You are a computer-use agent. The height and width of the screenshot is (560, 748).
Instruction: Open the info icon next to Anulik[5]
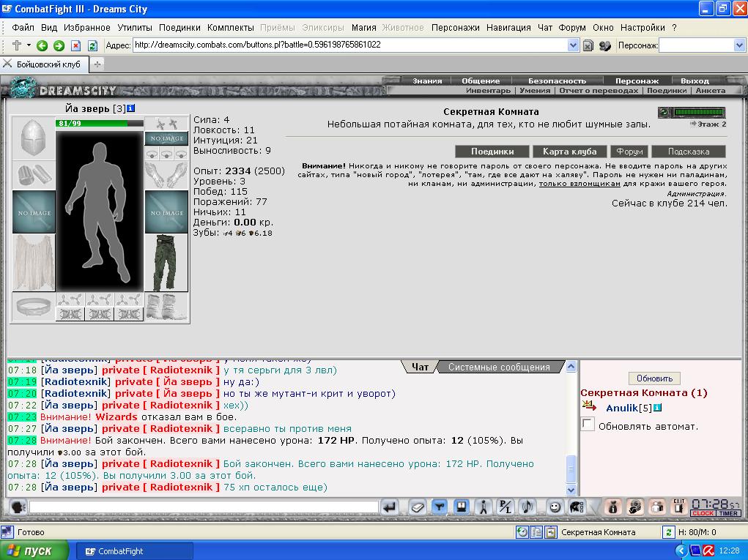coord(657,408)
